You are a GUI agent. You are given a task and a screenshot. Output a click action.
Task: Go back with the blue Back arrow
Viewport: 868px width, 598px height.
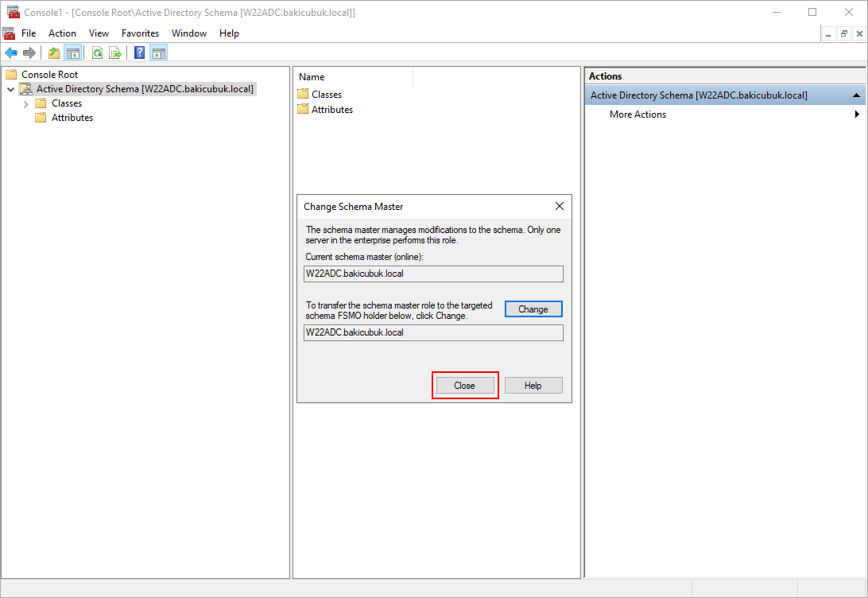point(11,53)
